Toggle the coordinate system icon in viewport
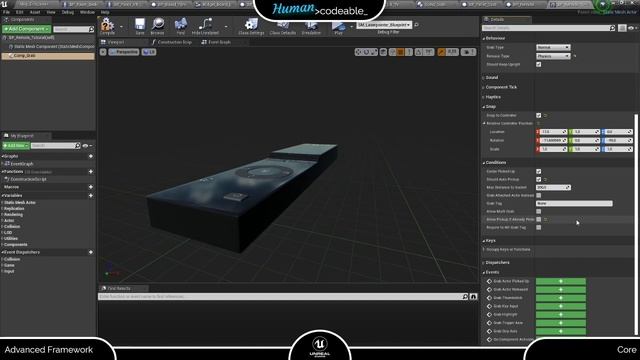The height and width of the screenshot is (360, 640). [383, 52]
